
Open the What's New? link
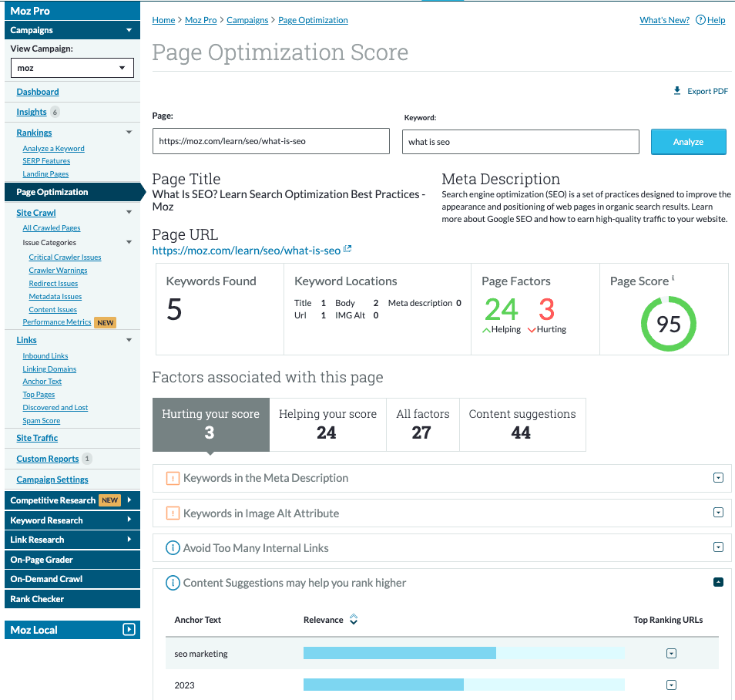(x=664, y=20)
